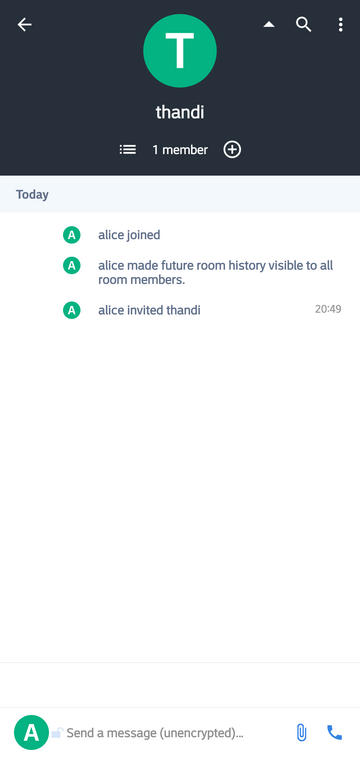Viewport: 360px width, 757px height.
Task: Open own profile via green A avatar
Action: [31, 733]
